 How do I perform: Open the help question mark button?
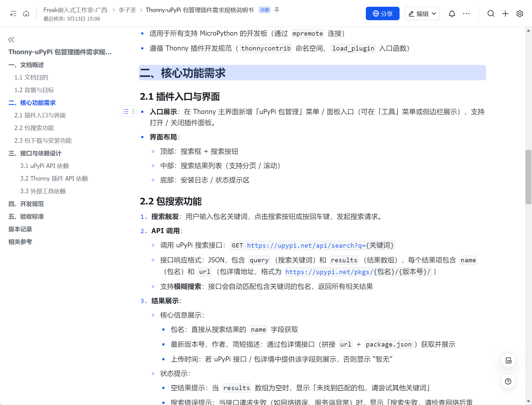pyautogui.click(x=508, y=381)
